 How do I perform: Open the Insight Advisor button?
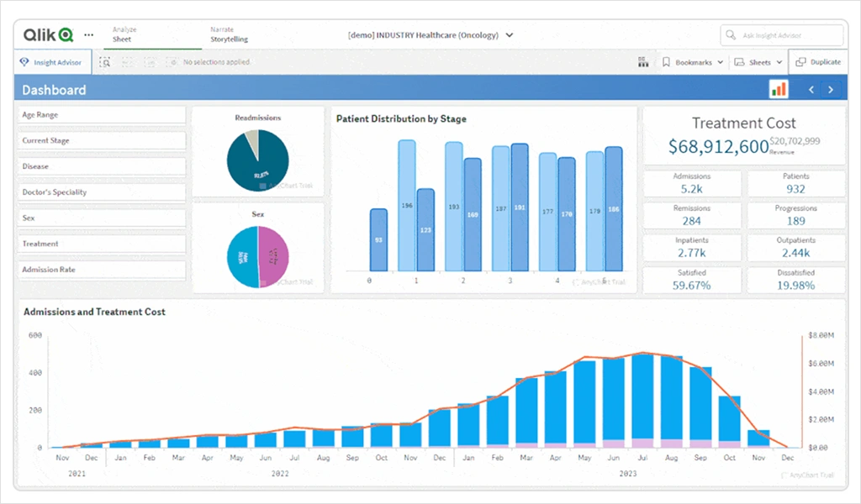(x=50, y=62)
